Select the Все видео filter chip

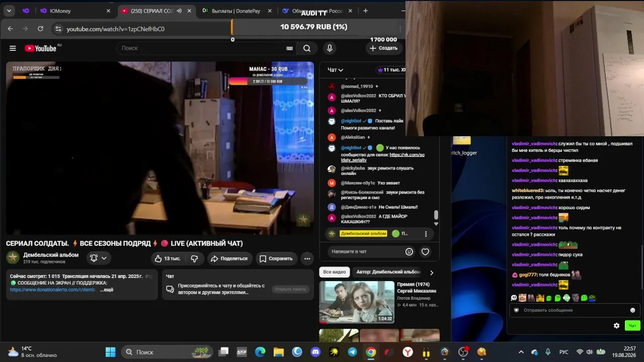(335, 272)
